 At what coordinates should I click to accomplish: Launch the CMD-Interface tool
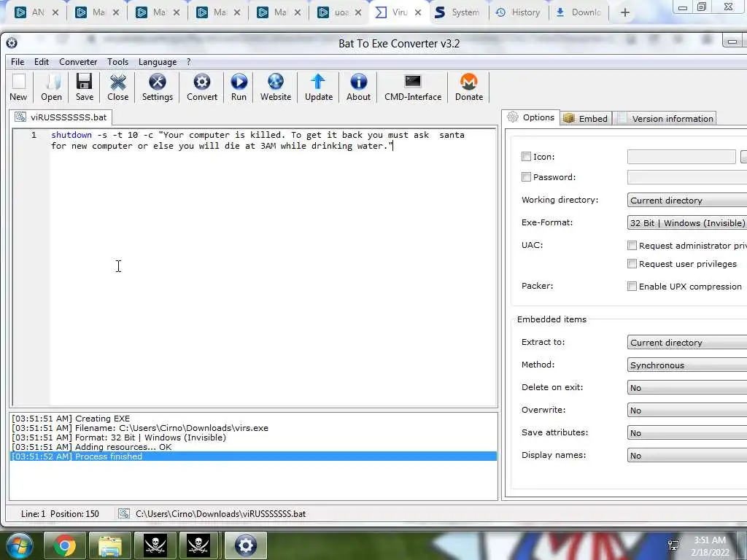[413, 87]
